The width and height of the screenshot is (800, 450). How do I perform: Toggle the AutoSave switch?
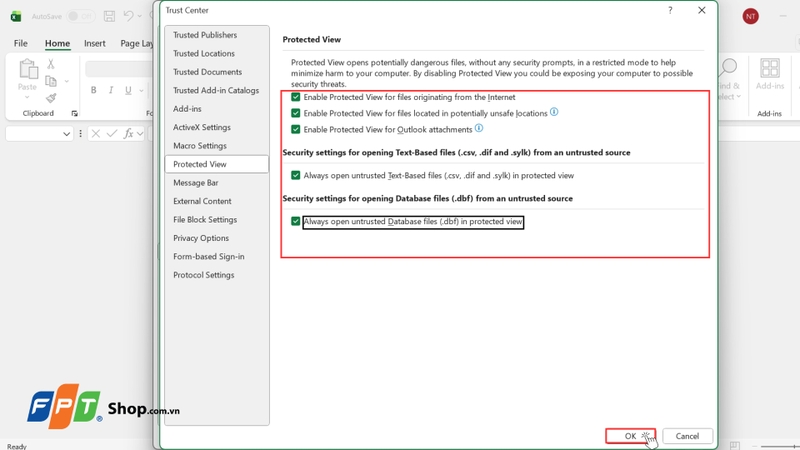(81, 16)
